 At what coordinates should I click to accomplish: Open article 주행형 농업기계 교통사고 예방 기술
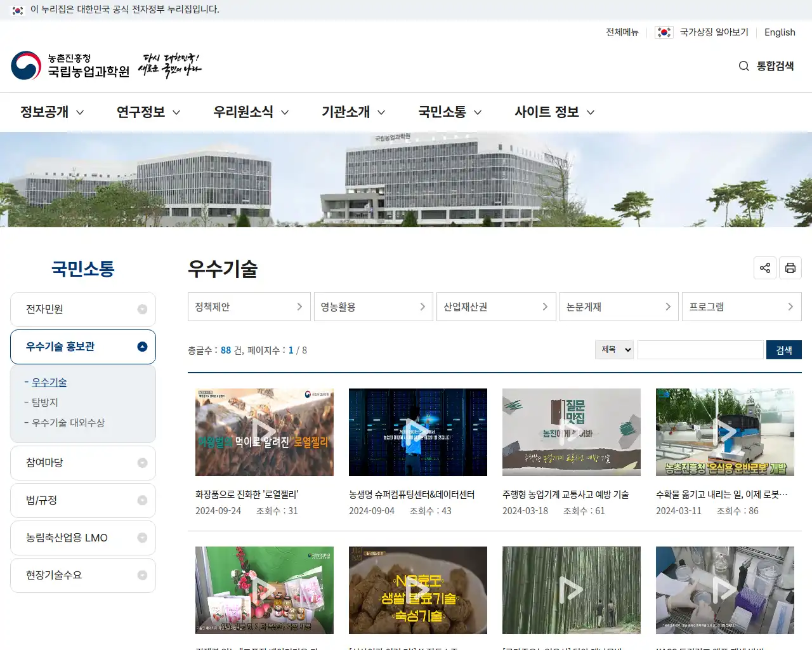click(x=566, y=494)
